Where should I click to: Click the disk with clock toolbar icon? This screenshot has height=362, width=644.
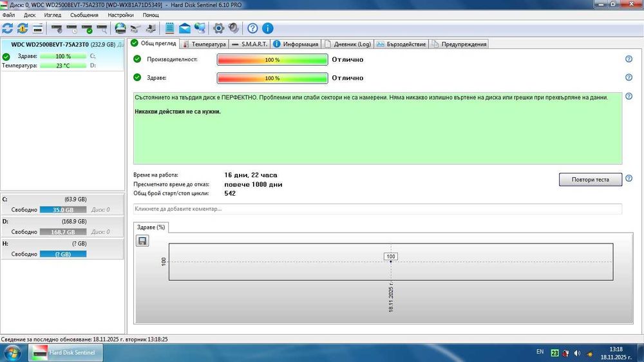(72, 28)
